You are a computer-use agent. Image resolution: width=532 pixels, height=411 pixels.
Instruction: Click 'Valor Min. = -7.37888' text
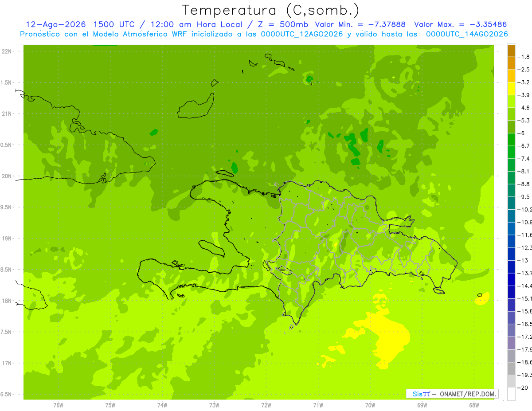click(361, 24)
